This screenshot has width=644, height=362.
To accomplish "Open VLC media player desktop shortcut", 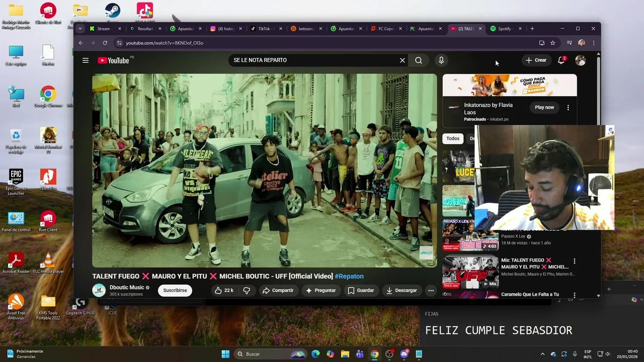I will point(48,263).
